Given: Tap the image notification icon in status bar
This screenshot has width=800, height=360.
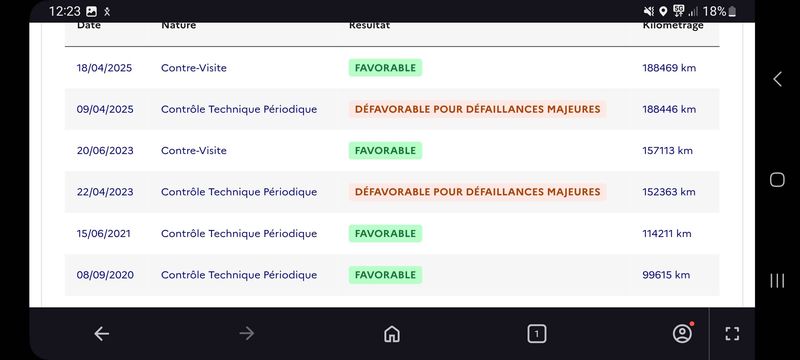Looking at the screenshot, I should click(x=92, y=11).
